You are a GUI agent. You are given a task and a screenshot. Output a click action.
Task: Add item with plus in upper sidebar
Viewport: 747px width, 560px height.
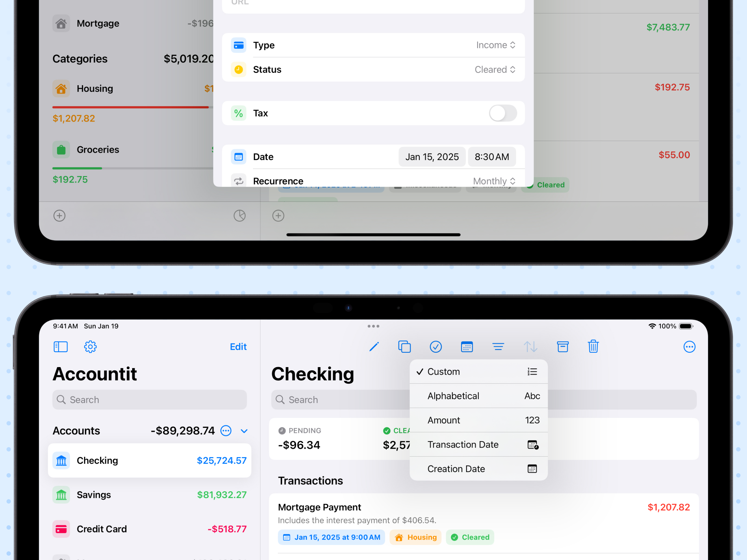click(x=59, y=216)
